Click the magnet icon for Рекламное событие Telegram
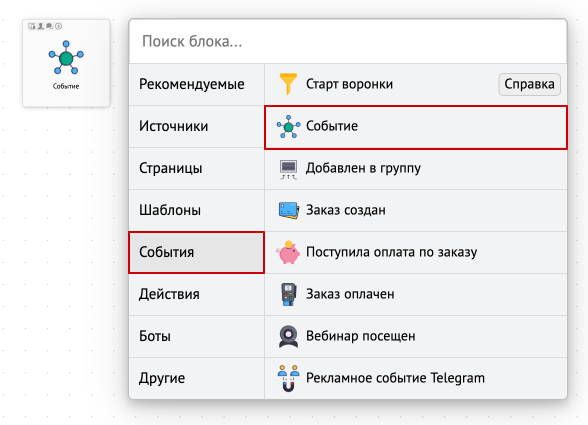The width and height of the screenshot is (588, 425). pos(288,378)
